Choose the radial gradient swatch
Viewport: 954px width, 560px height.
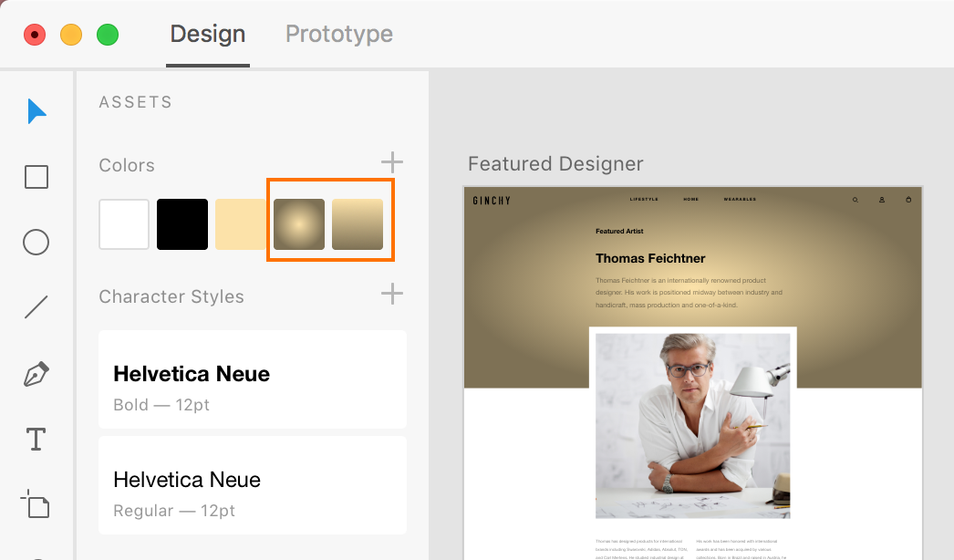299,224
